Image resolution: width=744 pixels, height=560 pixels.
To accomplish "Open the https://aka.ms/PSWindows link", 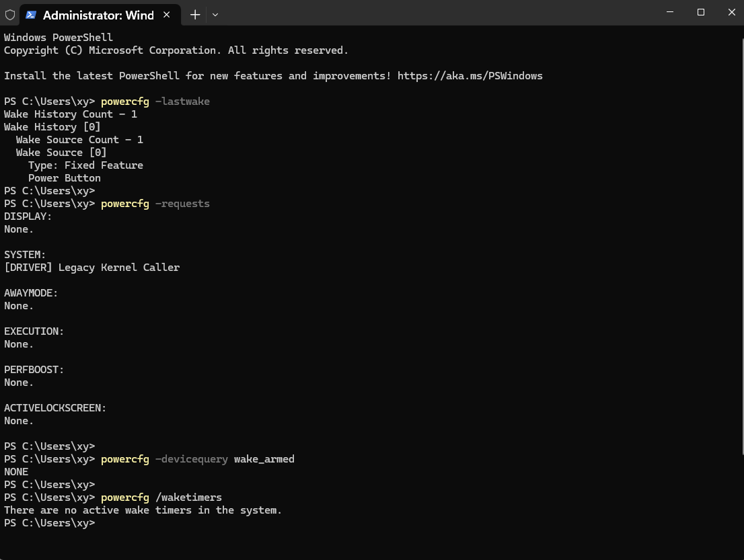I will (x=470, y=76).
